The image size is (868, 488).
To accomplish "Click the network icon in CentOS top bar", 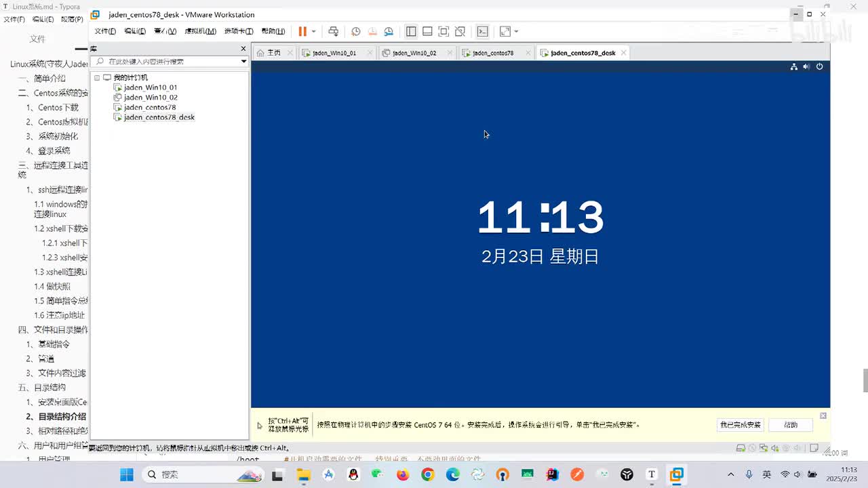I will [x=794, y=66].
